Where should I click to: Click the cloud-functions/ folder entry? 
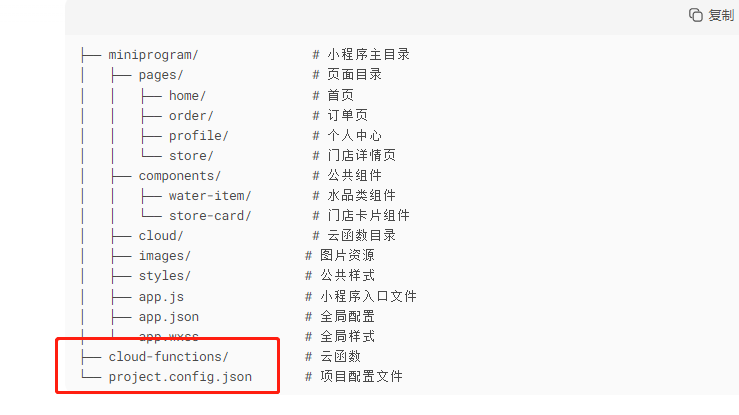[168, 357]
